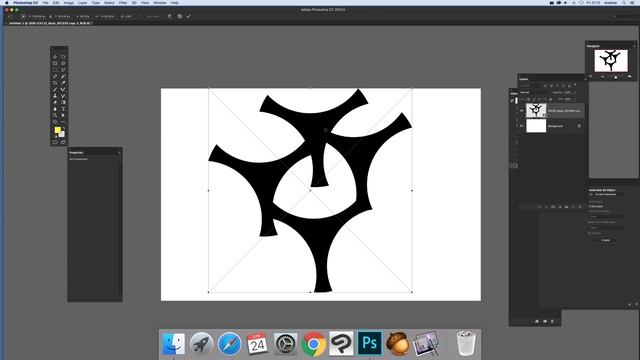Click the Delete layer trash icon
The image size is (640, 360).
tap(580, 207)
